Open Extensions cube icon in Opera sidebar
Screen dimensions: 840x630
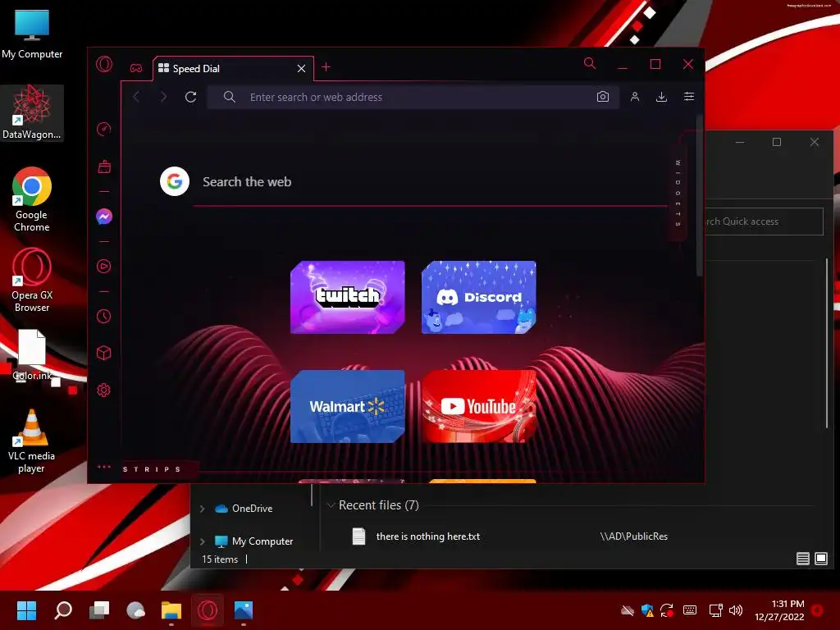tap(104, 353)
